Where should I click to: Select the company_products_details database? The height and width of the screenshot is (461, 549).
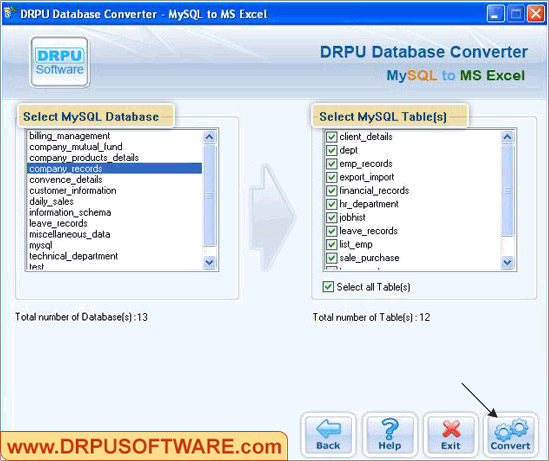114,158
